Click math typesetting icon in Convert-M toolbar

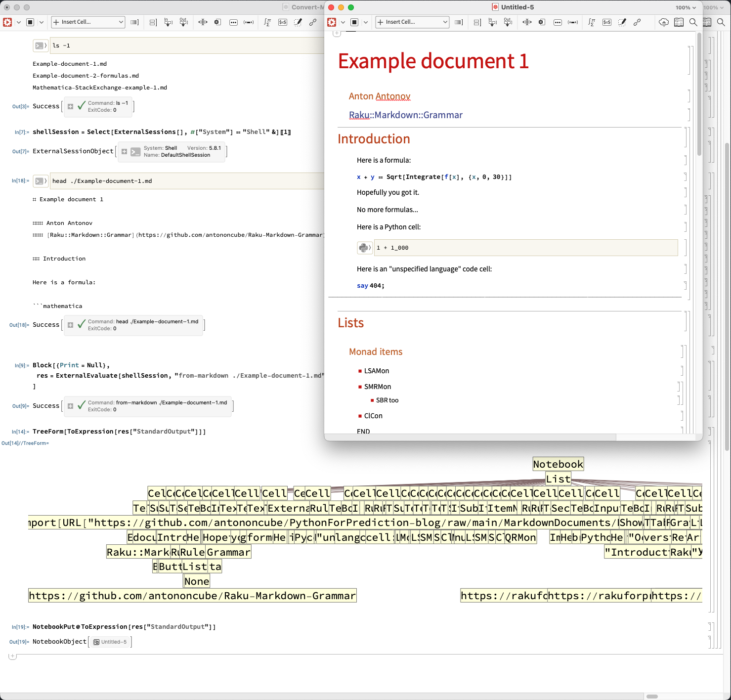coord(267,22)
